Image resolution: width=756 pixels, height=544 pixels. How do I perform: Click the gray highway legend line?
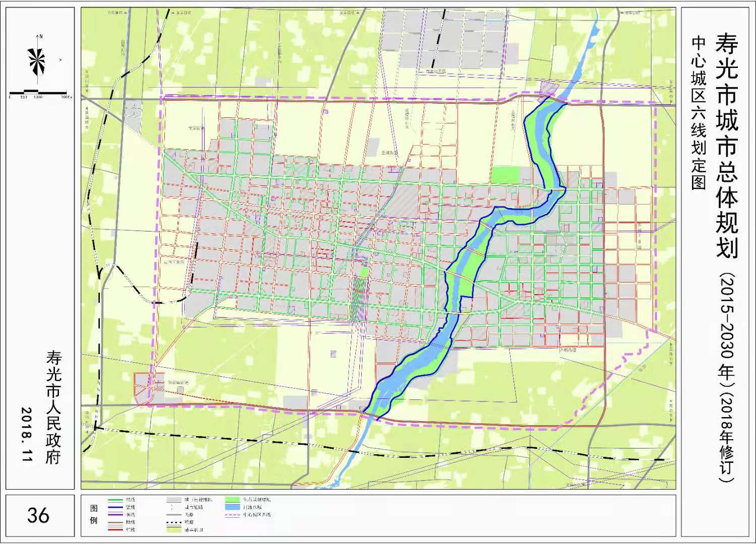174,515
